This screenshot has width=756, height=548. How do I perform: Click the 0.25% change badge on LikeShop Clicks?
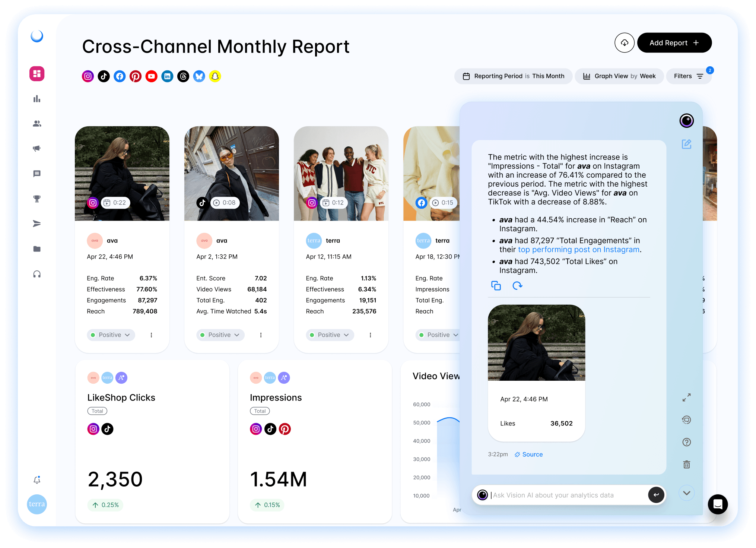click(105, 505)
